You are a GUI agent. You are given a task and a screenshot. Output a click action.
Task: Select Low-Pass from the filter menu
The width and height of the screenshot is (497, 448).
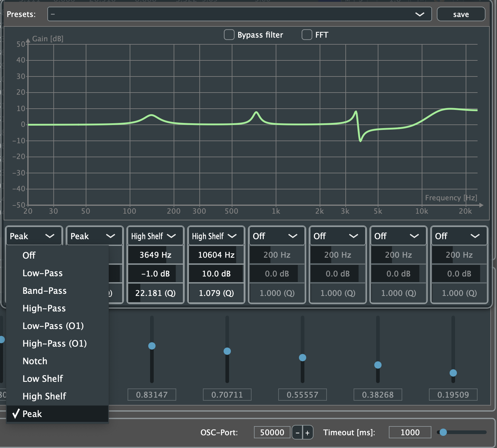pyautogui.click(x=43, y=273)
